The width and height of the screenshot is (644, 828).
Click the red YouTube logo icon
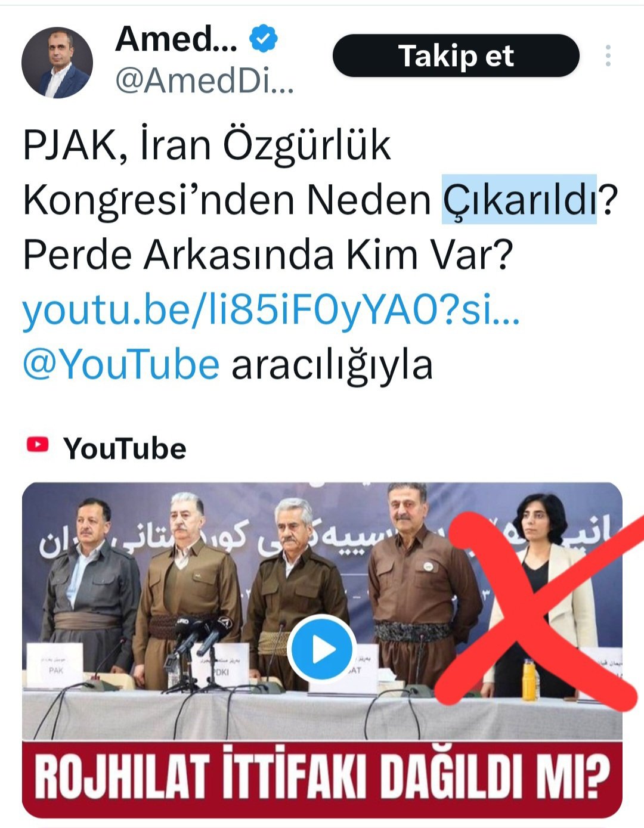coord(38,445)
